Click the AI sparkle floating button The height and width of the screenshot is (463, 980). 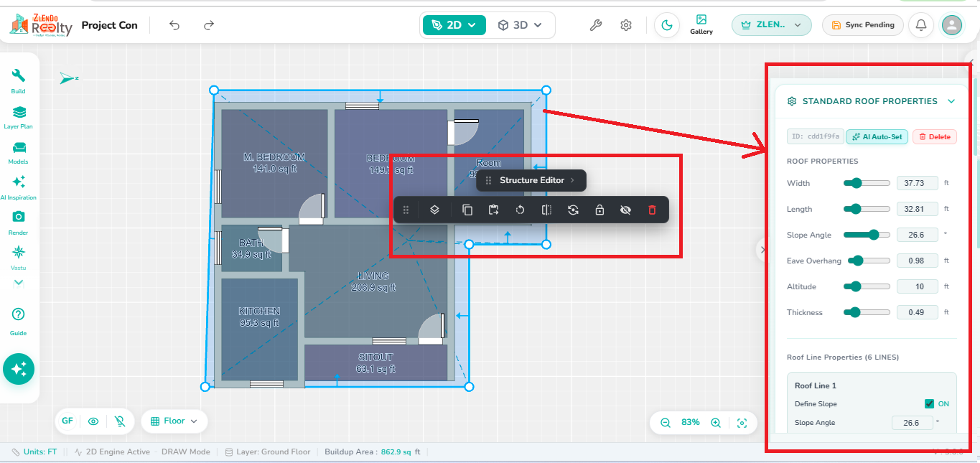point(19,370)
